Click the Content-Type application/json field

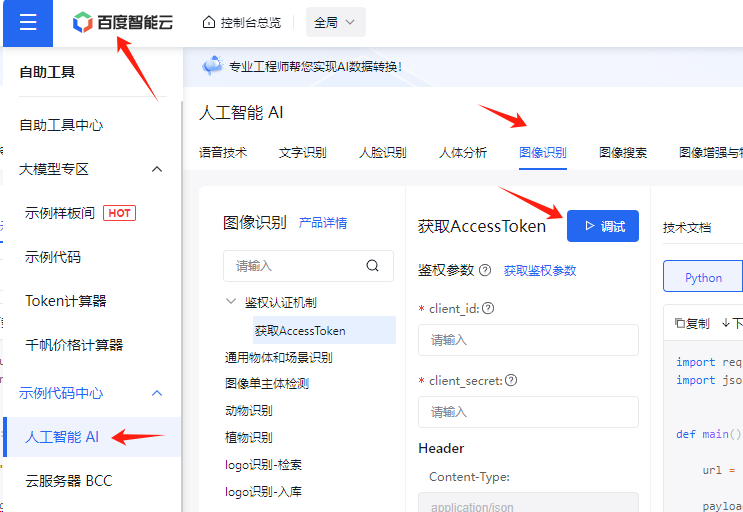(x=528, y=502)
